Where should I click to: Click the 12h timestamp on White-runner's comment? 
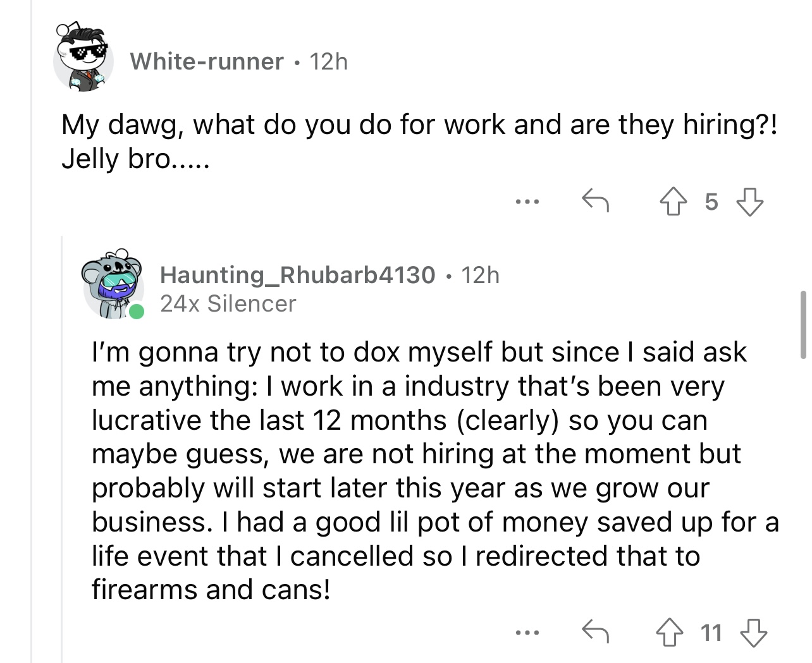coord(329,61)
